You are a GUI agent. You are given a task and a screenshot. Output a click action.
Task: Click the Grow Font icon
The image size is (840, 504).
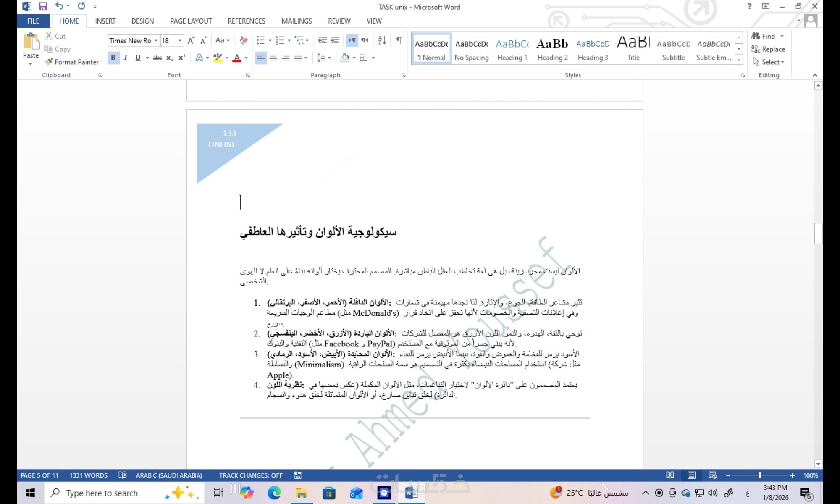click(191, 40)
